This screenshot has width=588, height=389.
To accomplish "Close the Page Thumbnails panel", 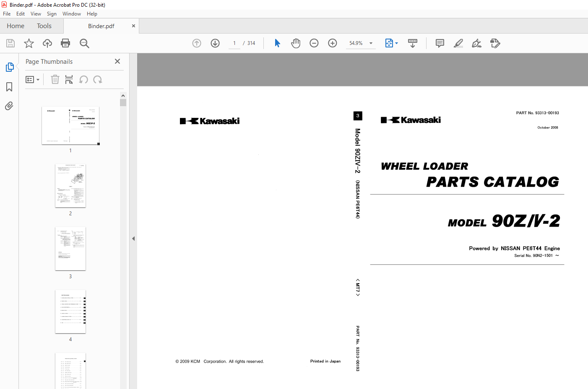I will coord(117,61).
